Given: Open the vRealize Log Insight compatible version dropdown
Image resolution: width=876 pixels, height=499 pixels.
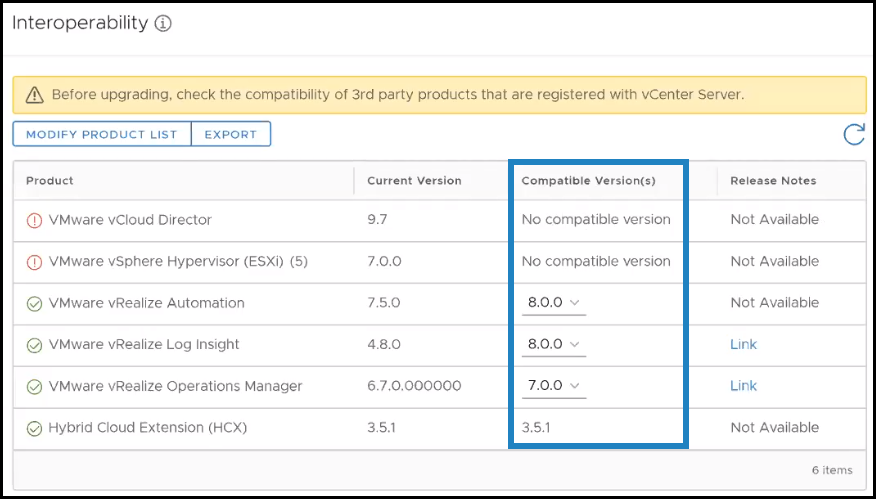Looking at the screenshot, I should (554, 344).
